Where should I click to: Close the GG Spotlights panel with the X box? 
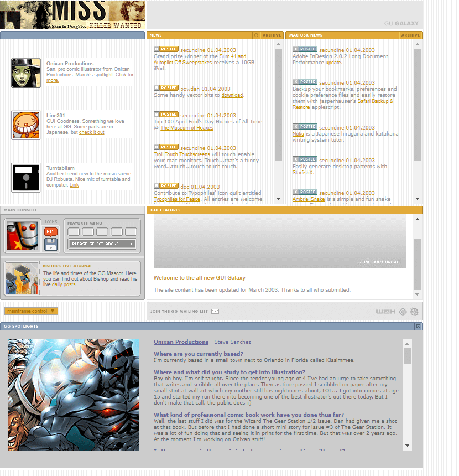[x=418, y=327]
